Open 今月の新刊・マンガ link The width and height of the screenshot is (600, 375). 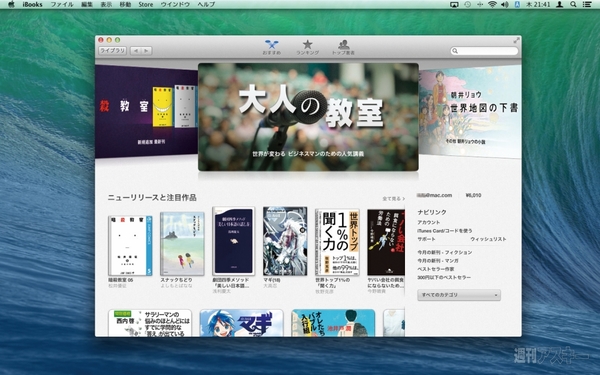pyautogui.click(x=438, y=261)
